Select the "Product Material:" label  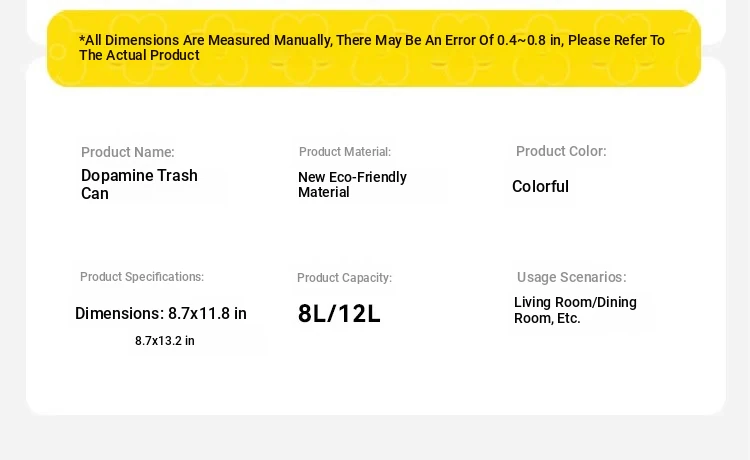click(x=345, y=152)
